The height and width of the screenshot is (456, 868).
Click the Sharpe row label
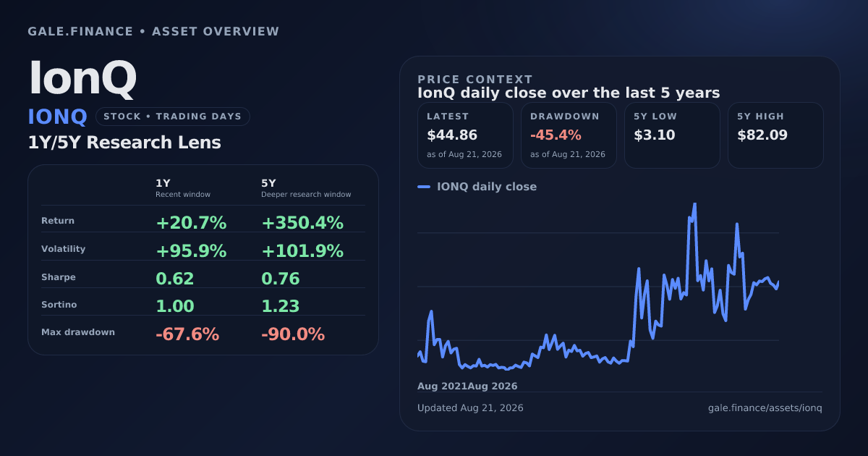tap(59, 277)
